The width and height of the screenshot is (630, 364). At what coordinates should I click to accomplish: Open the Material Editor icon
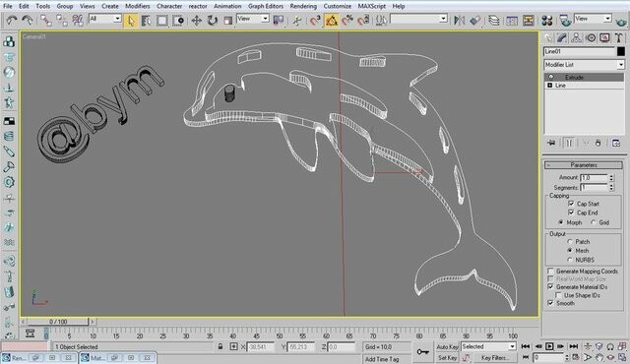(x=547, y=21)
